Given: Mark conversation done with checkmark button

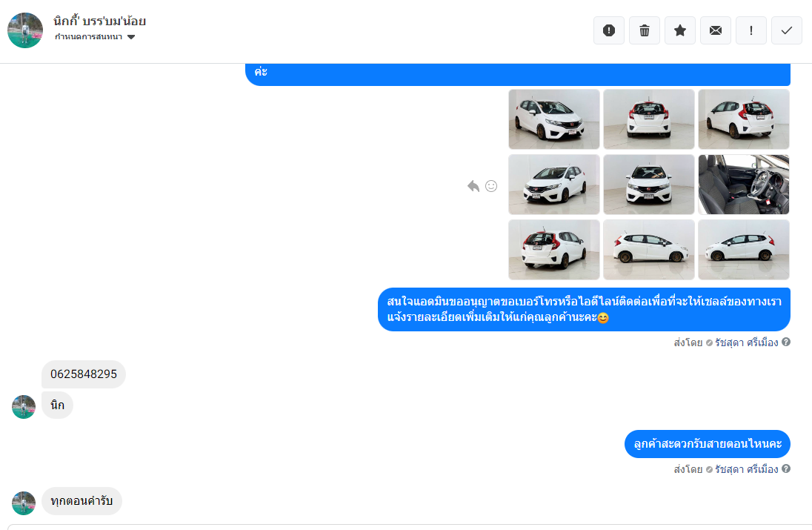Looking at the screenshot, I should click(x=787, y=30).
